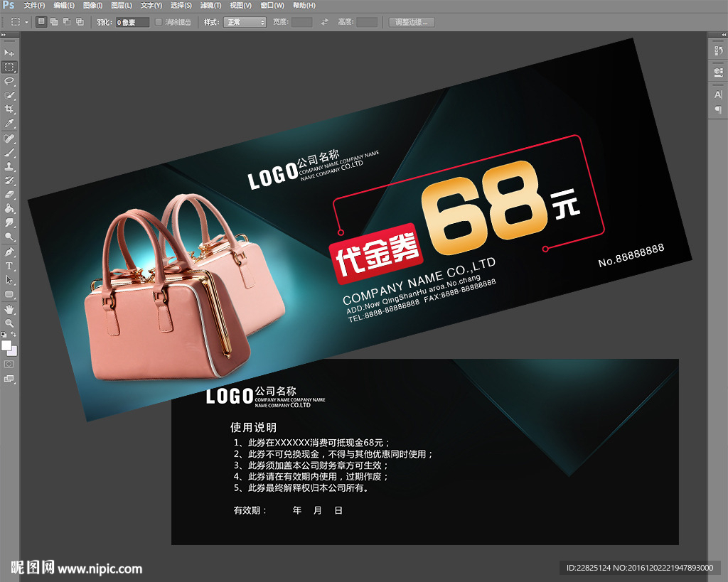Expand the right collapsed panel dock
The height and width of the screenshot is (582, 728).
(x=723, y=35)
